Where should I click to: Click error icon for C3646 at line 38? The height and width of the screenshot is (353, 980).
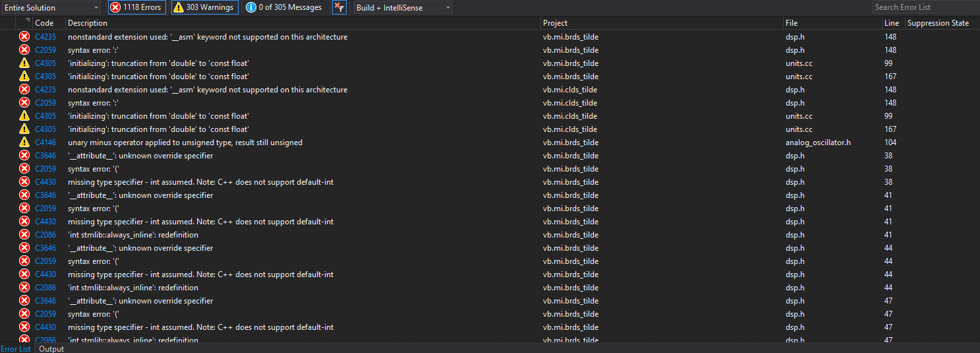[24, 156]
